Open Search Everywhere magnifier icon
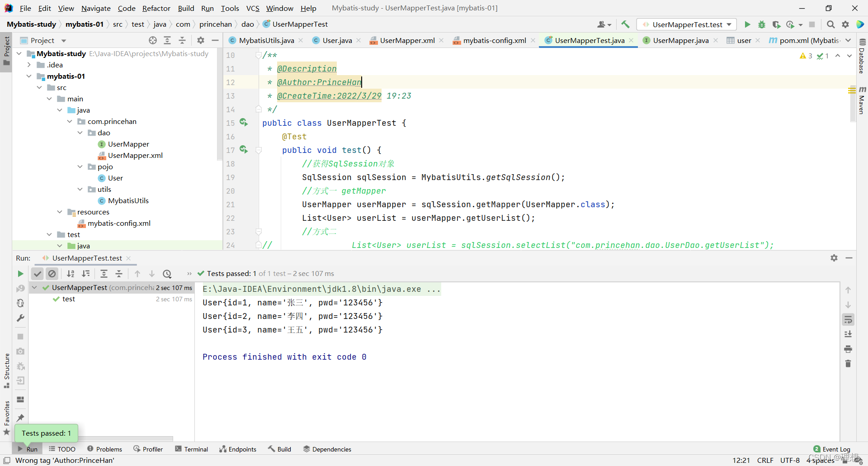The width and height of the screenshot is (868, 466). (831, 24)
